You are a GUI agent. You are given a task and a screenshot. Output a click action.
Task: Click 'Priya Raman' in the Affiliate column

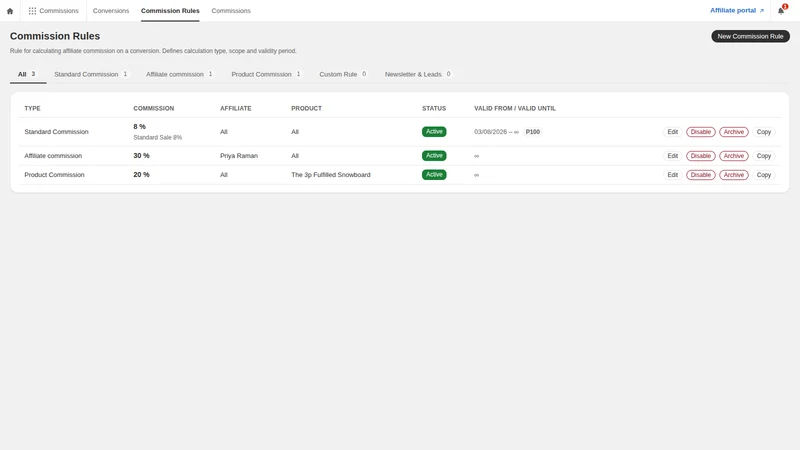click(x=239, y=156)
